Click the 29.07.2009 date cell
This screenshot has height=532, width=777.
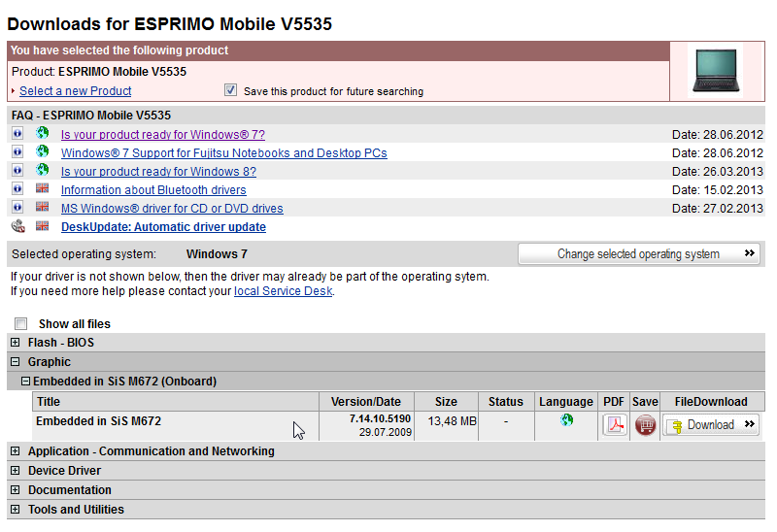pos(386,432)
